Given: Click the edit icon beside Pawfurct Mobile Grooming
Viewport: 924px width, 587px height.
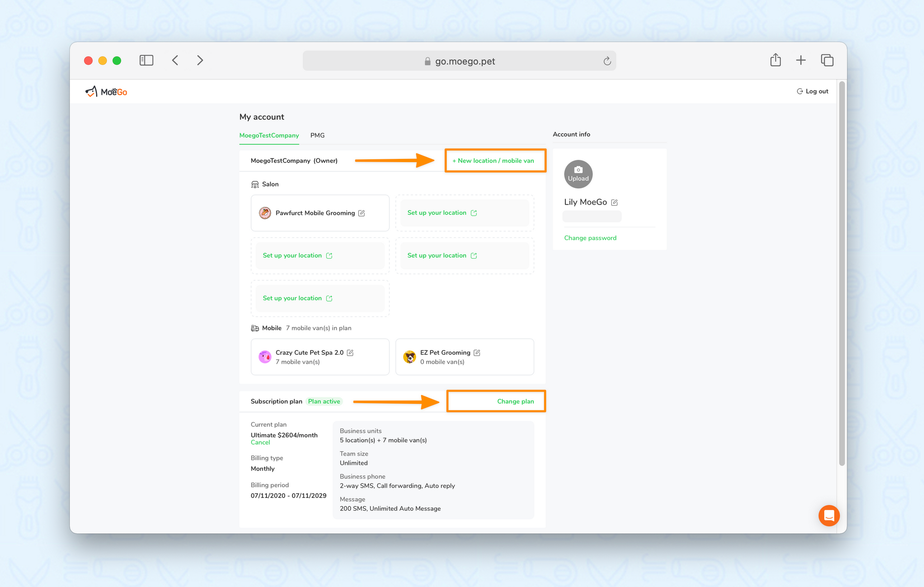Looking at the screenshot, I should click(362, 213).
